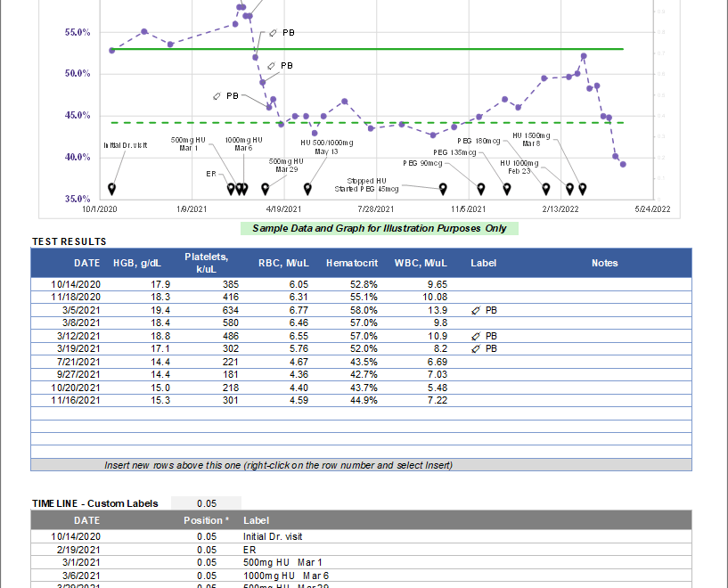This screenshot has height=588, width=728.
Task: Select the topmost PB label icon in chart
Action: tap(274, 32)
